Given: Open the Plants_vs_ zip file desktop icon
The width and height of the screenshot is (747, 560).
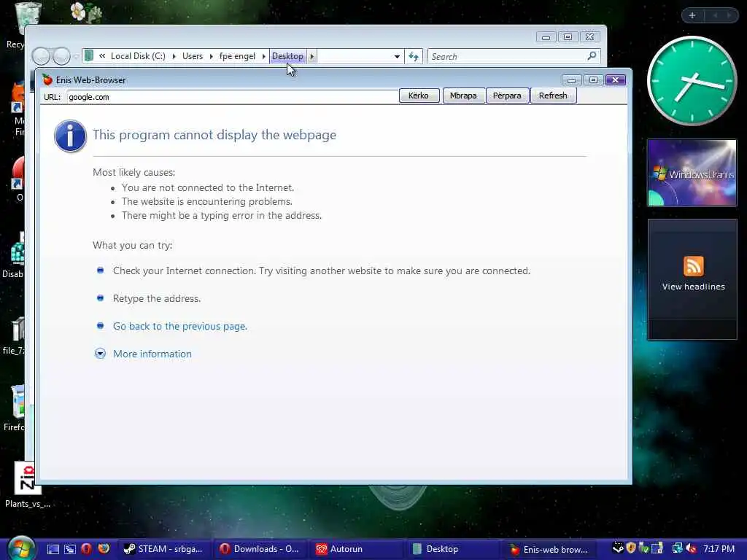Looking at the screenshot, I should tap(27, 485).
